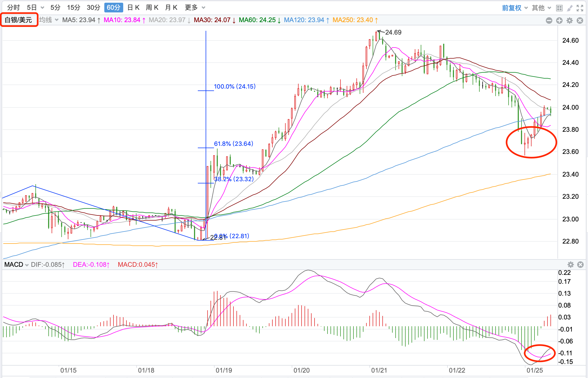
Task: Click the minus zoom-out circle icon
Action: pyautogui.click(x=549, y=21)
